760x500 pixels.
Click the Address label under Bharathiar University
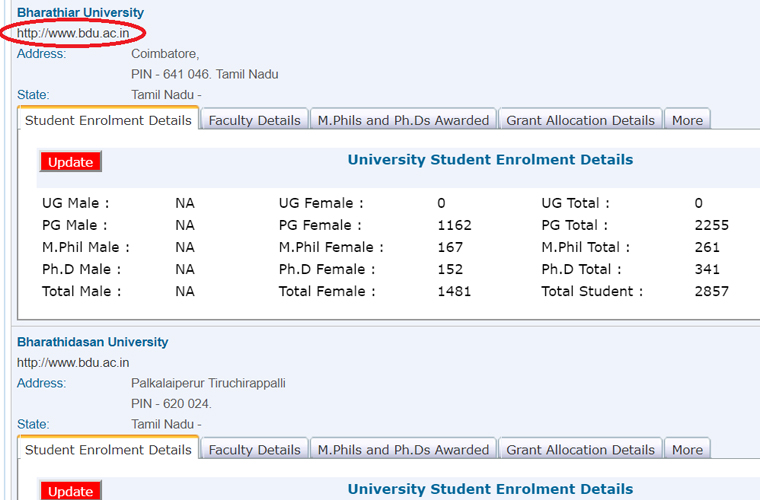pyautogui.click(x=41, y=54)
